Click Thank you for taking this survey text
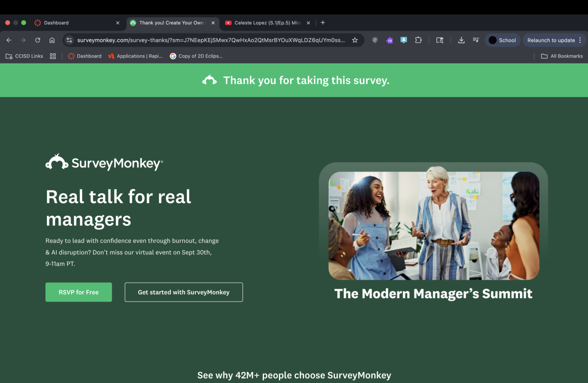This screenshot has width=588, height=383. [x=306, y=80]
